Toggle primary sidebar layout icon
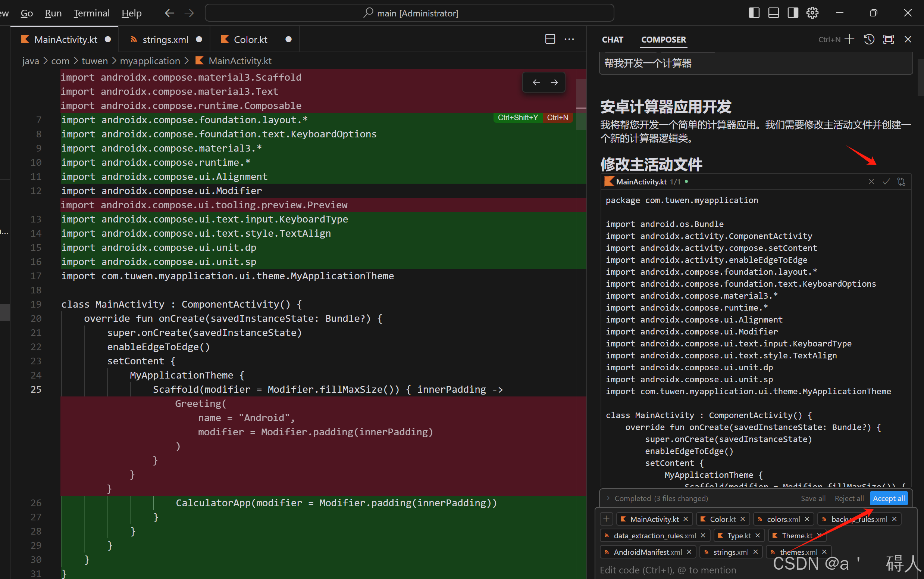 [x=754, y=13]
